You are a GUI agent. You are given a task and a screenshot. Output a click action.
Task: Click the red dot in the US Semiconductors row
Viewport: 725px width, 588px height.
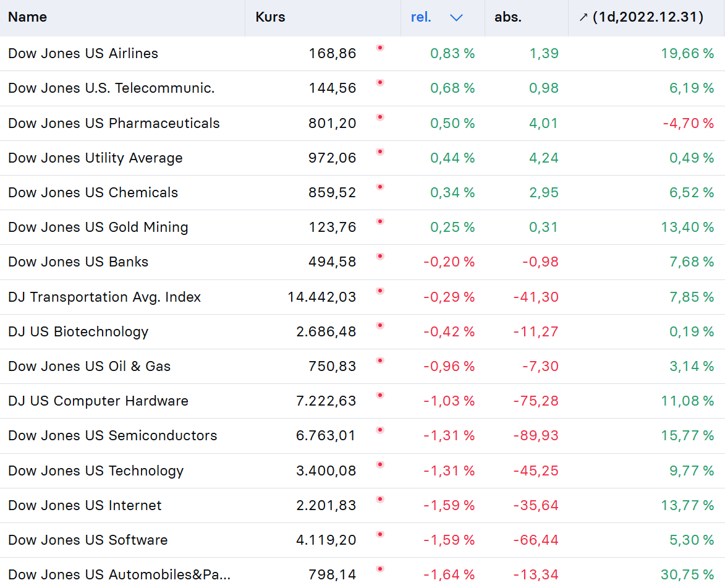pos(380,430)
